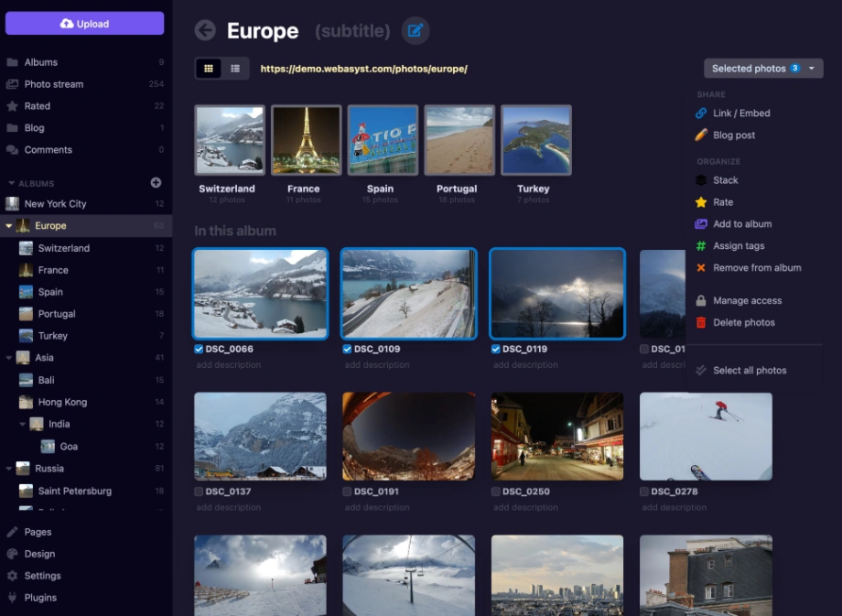
Task: Uncheck the DSC_0119 photo checkbox
Action: click(496, 349)
